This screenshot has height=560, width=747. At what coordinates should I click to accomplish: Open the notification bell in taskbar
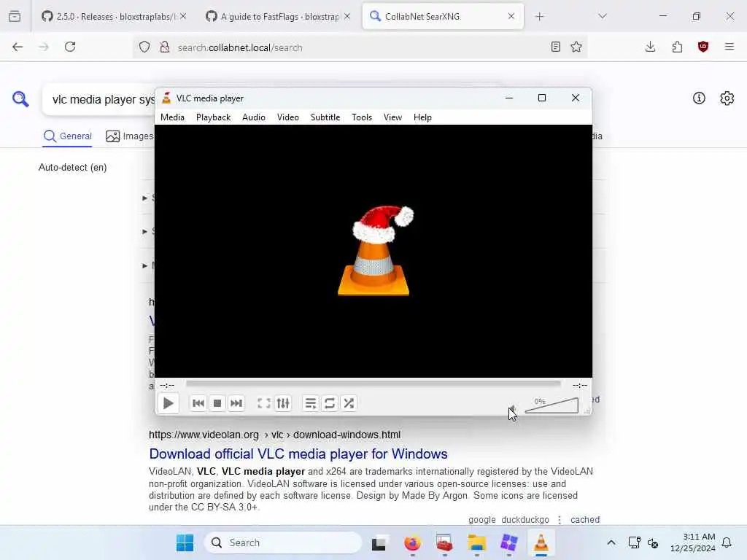727,542
